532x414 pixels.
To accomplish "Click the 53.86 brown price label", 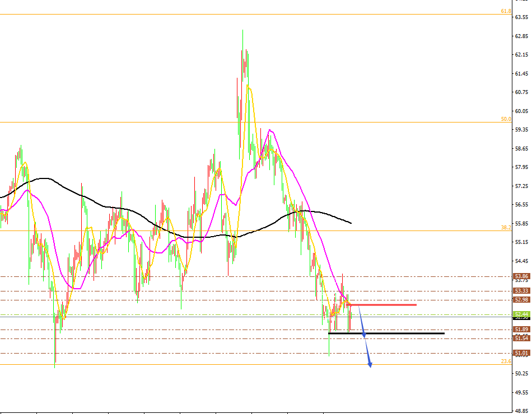I will (x=521, y=276).
